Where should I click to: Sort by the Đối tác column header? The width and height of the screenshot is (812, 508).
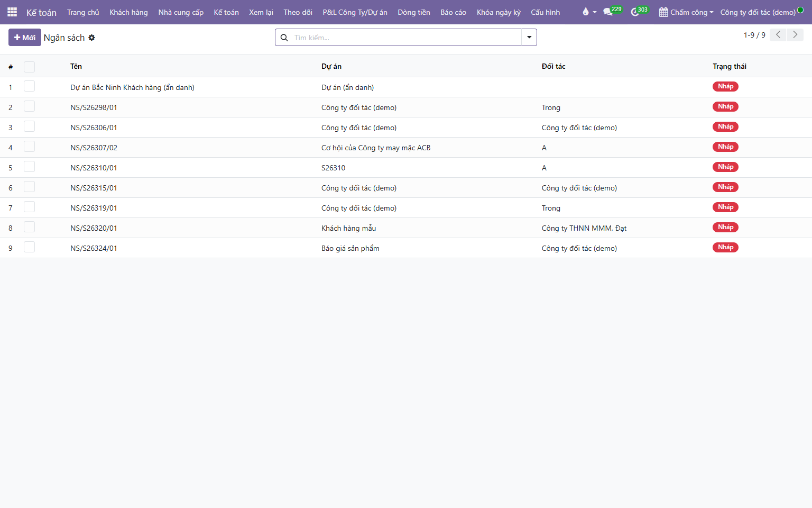click(x=553, y=66)
